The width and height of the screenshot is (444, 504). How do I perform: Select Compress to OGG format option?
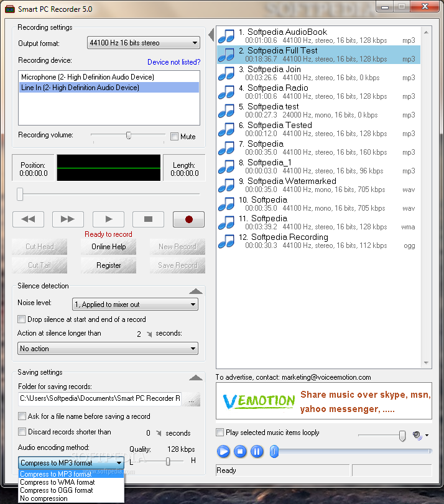tap(71, 490)
